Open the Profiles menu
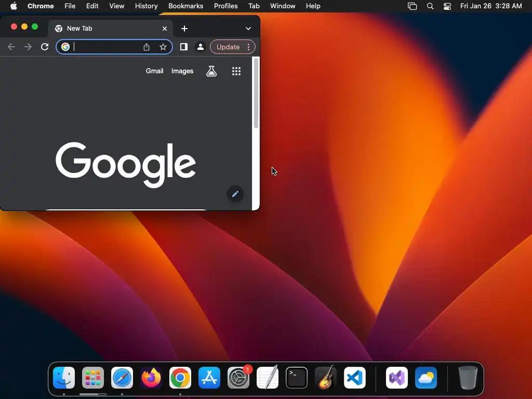The width and height of the screenshot is (532, 399). point(225,6)
